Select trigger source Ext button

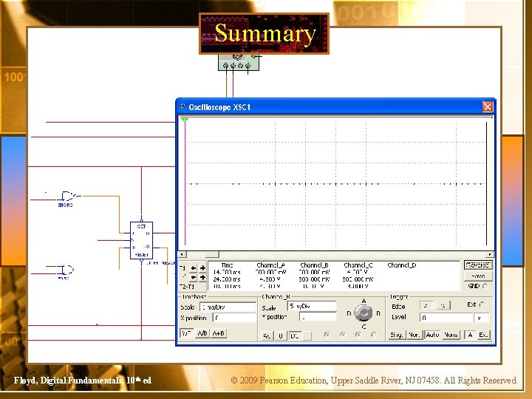[483, 335]
